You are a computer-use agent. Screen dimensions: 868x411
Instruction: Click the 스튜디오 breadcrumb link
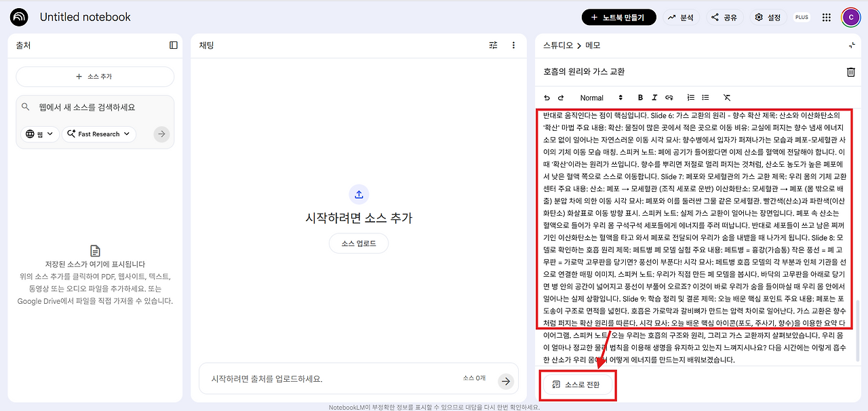point(558,45)
